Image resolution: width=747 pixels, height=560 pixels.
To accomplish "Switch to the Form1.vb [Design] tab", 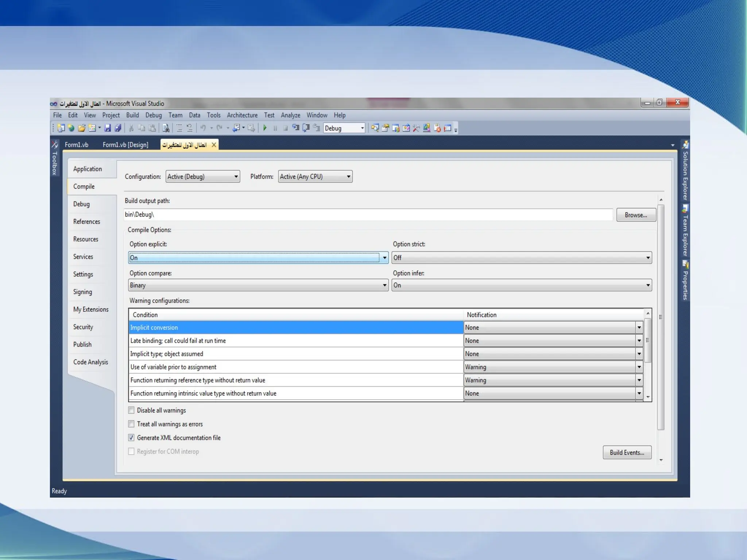I will [125, 145].
